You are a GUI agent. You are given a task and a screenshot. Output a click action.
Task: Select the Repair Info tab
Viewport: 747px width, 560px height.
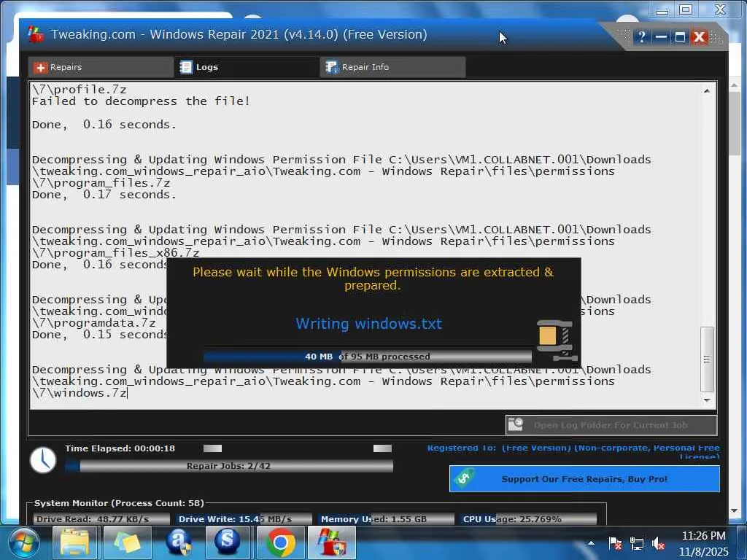coord(392,67)
